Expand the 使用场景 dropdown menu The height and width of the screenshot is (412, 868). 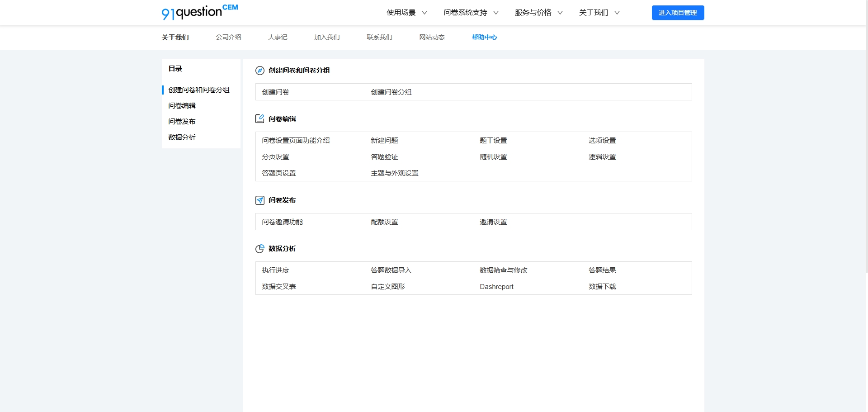[406, 13]
